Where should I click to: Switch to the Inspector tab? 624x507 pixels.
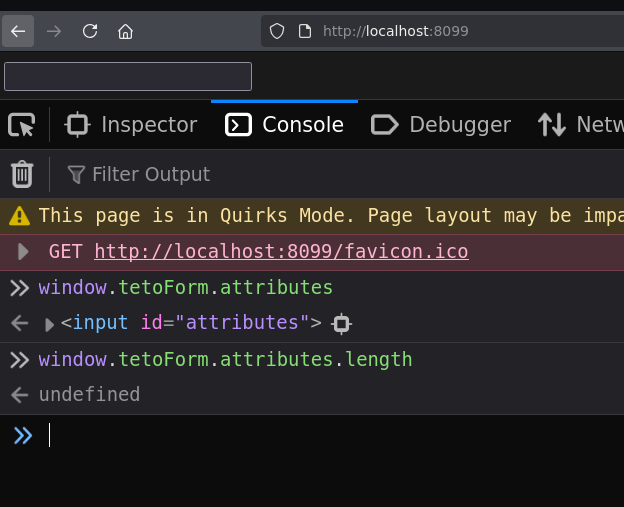coord(131,125)
